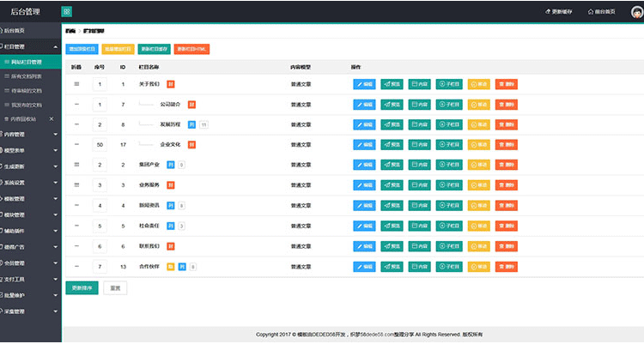This screenshot has width=644, height=344.
Task: Open 待审核的文档 in the sidebar
Action: click(31, 91)
